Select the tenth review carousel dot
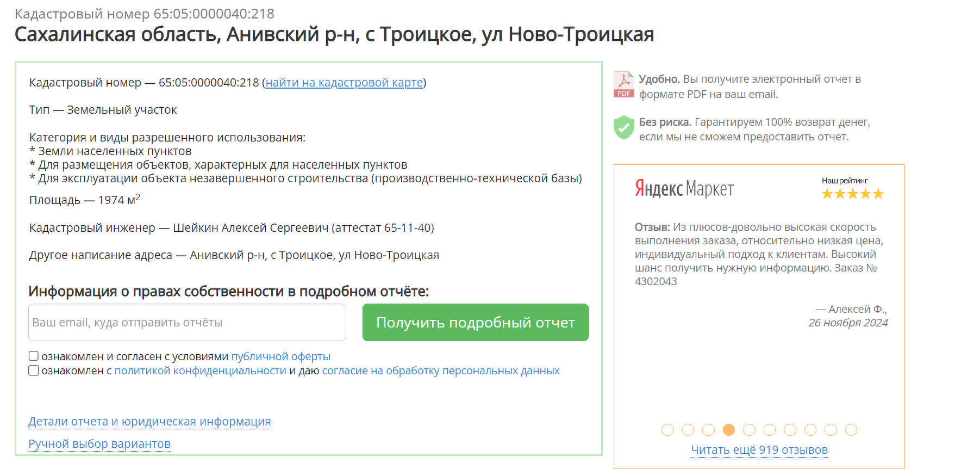The height and width of the screenshot is (475, 980). pyautogui.click(x=851, y=430)
